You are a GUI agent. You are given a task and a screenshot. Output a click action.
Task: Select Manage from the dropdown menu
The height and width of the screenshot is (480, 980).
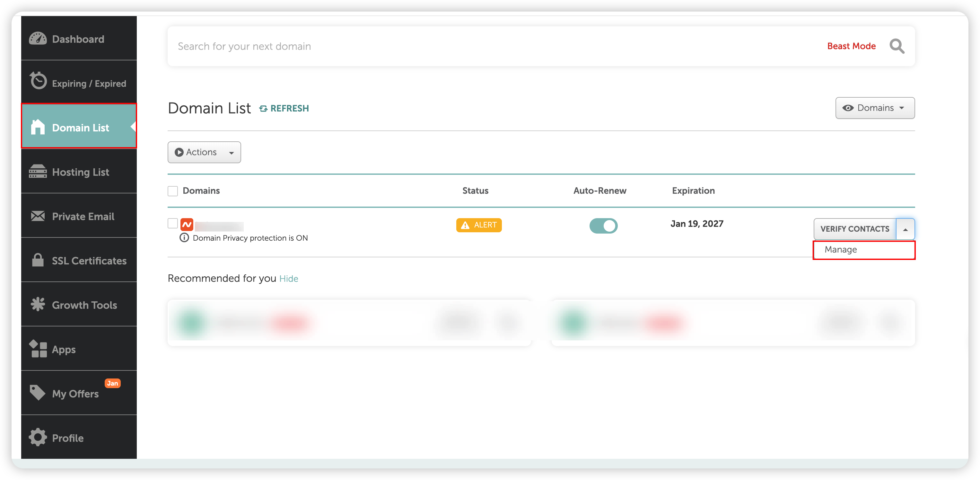pos(841,250)
